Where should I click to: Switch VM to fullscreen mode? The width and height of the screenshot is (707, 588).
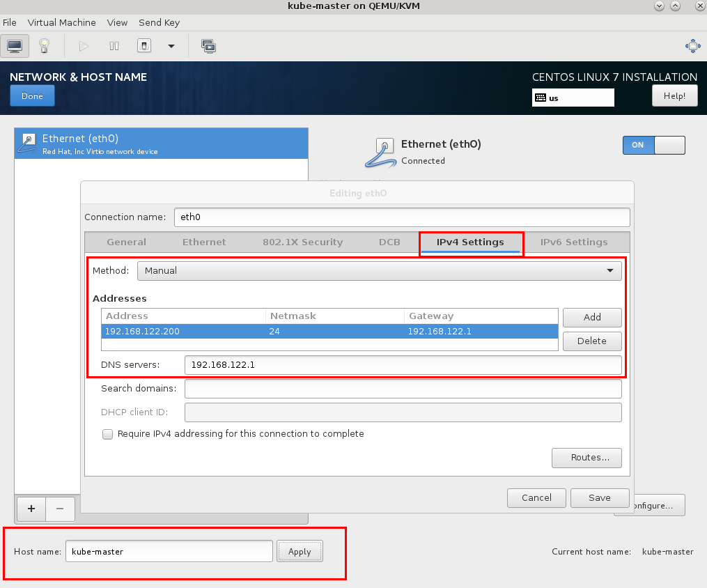(x=692, y=46)
